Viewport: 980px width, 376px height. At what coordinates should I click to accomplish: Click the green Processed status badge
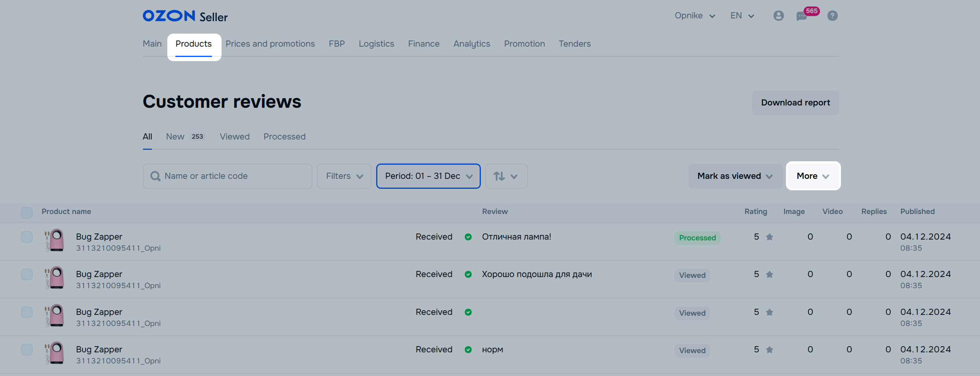point(697,238)
